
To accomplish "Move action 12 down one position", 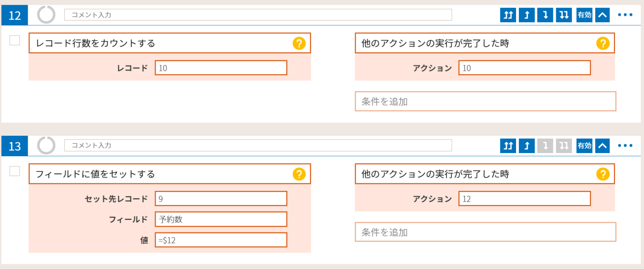I will point(545,15).
